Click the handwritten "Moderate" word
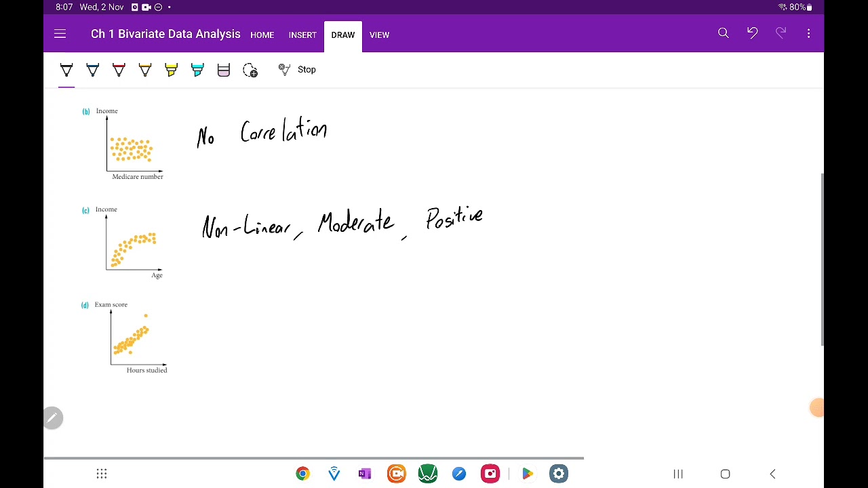This screenshot has height=488, width=868. [x=356, y=222]
